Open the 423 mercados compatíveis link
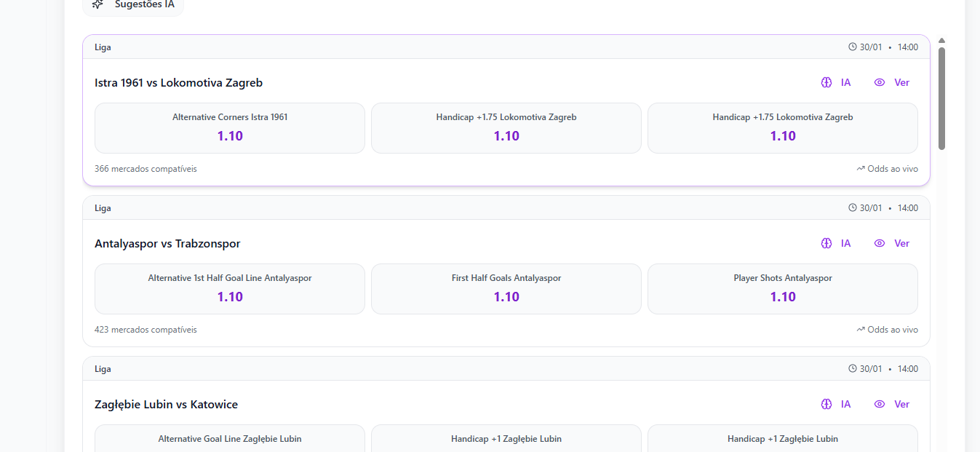 [x=145, y=329]
